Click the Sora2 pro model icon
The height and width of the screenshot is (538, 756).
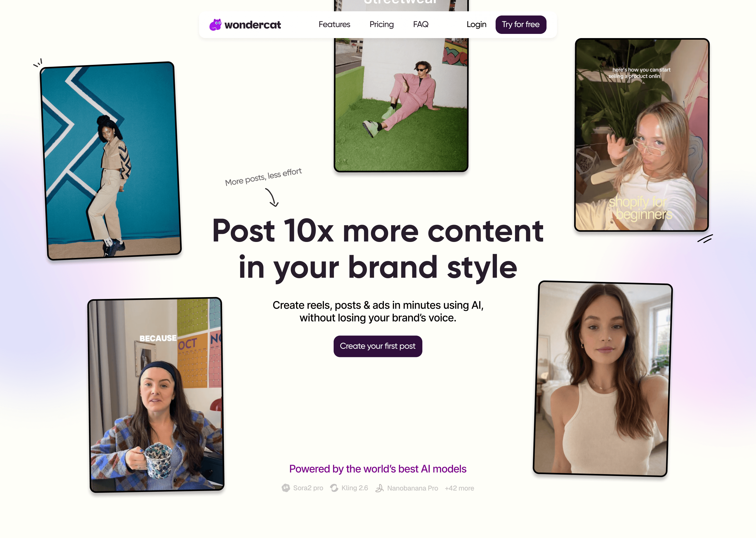click(286, 488)
